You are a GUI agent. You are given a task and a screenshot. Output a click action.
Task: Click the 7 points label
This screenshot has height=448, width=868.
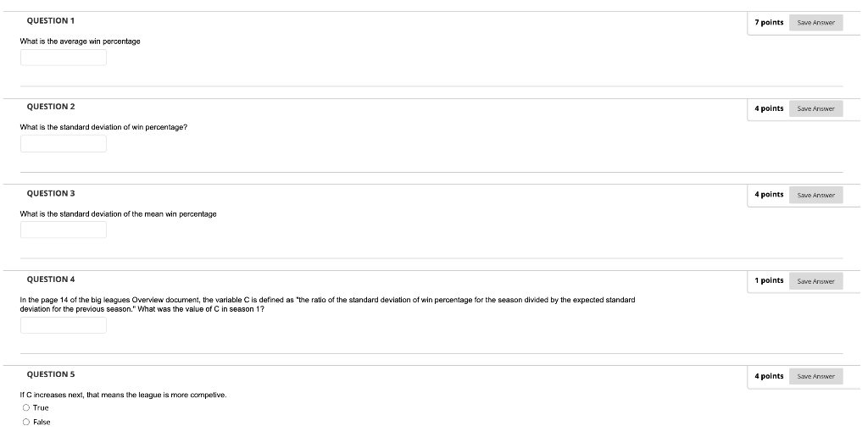(x=769, y=23)
